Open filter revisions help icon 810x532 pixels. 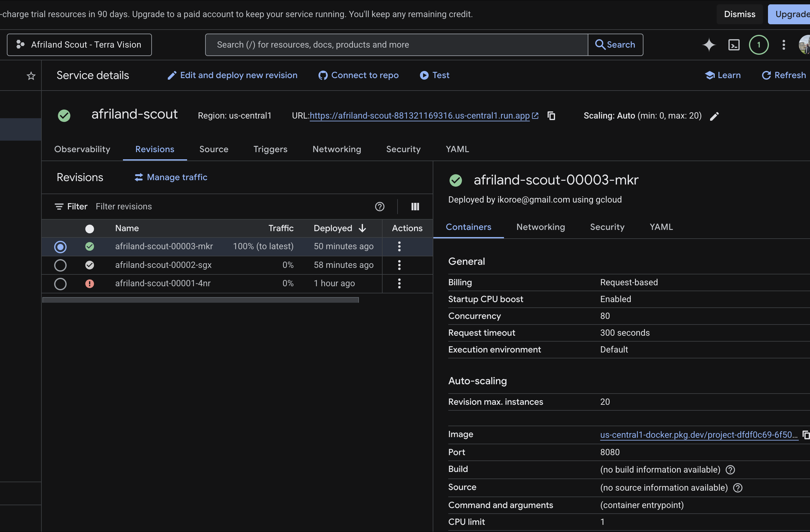coord(379,207)
